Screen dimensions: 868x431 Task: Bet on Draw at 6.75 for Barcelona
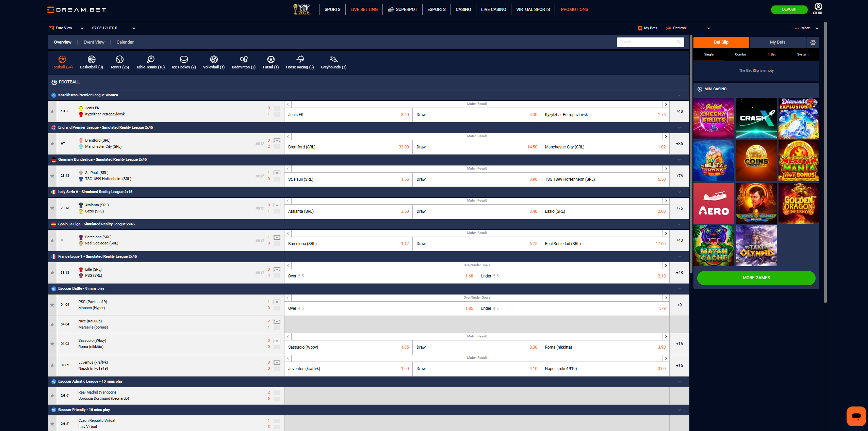click(477, 244)
